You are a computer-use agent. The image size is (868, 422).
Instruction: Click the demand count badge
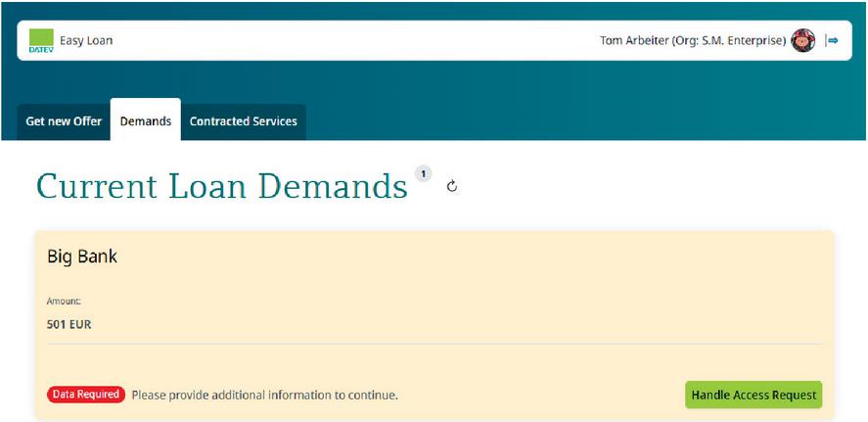[x=423, y=173]
